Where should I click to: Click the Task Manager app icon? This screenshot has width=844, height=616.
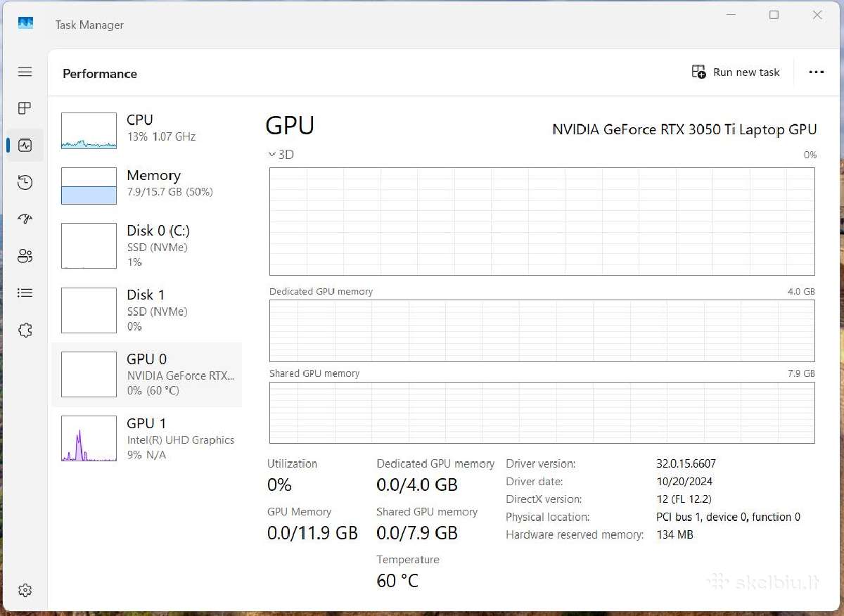[x=26, y=24]
